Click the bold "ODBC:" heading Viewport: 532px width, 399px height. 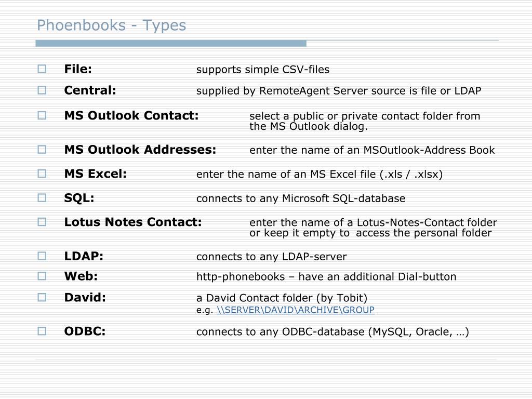(x=85, y=331)
